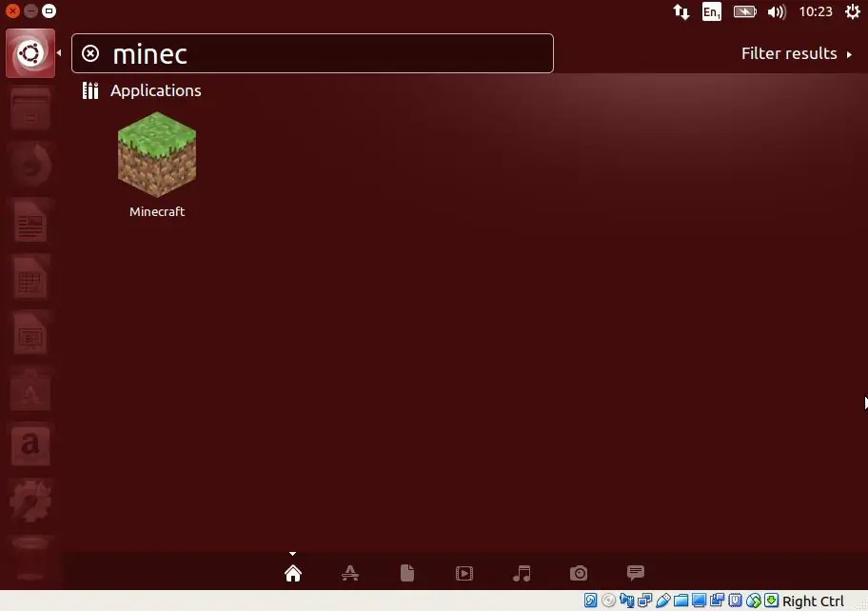868x611 pixels.
Task: Switch to the Photos lens
Action: [x=579, y=573]
